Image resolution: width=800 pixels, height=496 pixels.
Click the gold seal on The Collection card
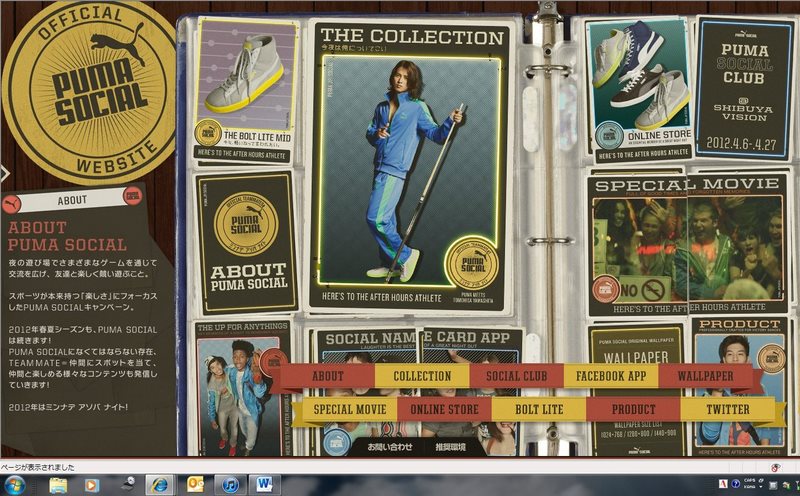pos(472,263)
